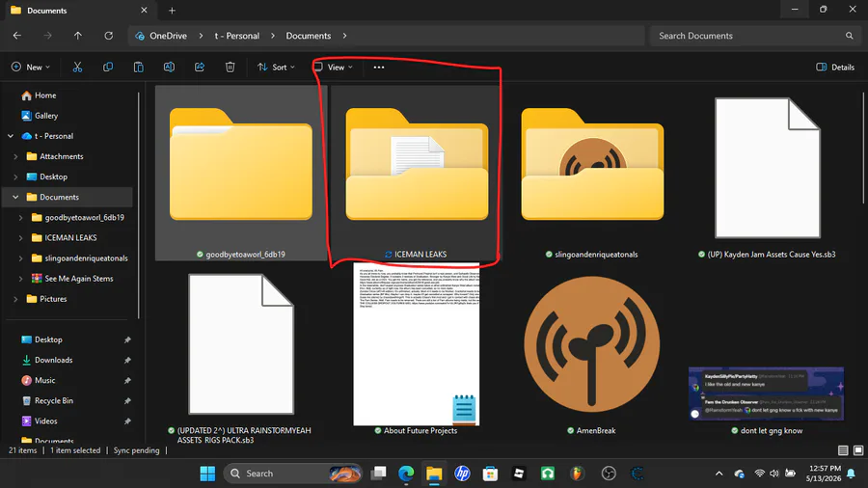Screen dimensions: 868x488
Task: Toggle the Details pane
Action: pyautogui.click(x=835, y=67)
